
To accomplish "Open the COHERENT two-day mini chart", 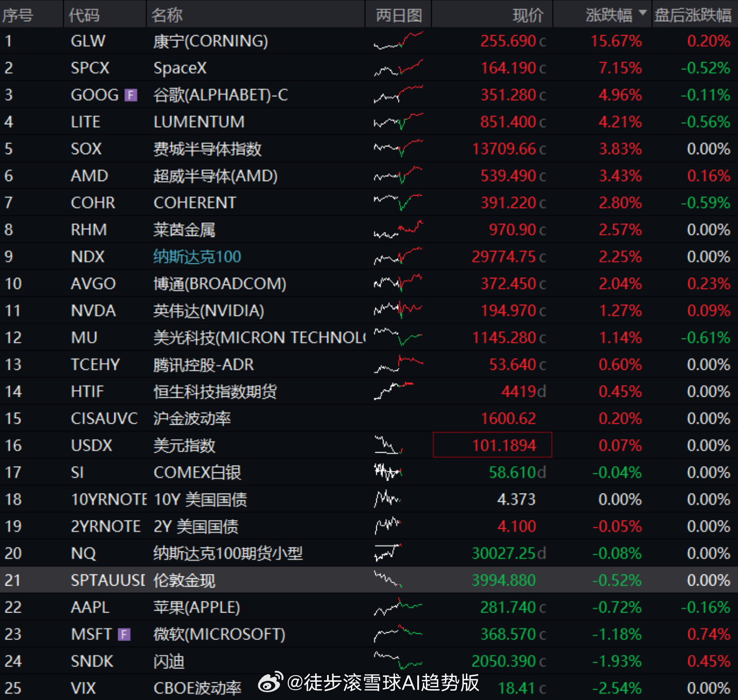I will [x=398, y=202].
